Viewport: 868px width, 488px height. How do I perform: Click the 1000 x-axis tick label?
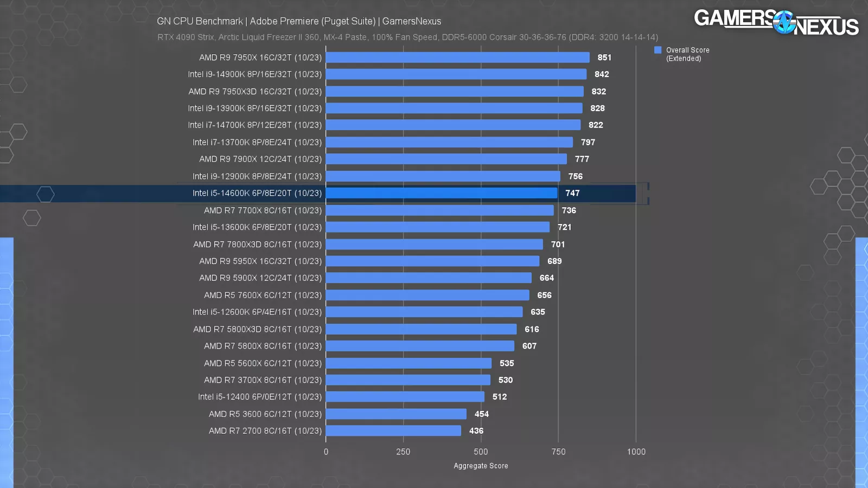coord(636,452)
